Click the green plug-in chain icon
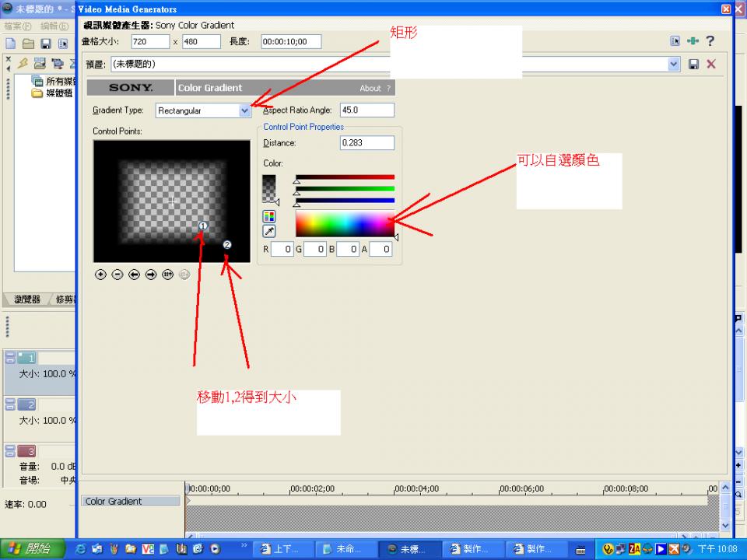 tap(693, 41)
